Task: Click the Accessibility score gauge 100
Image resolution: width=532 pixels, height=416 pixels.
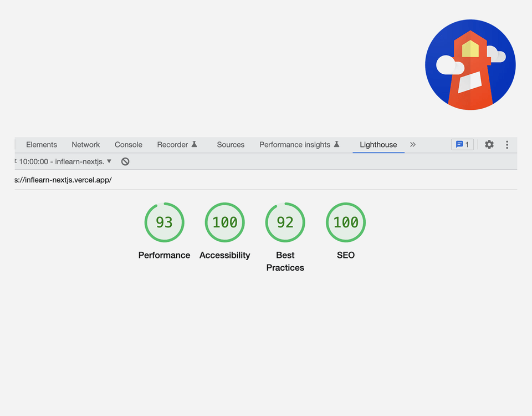Action: (224, 222)
